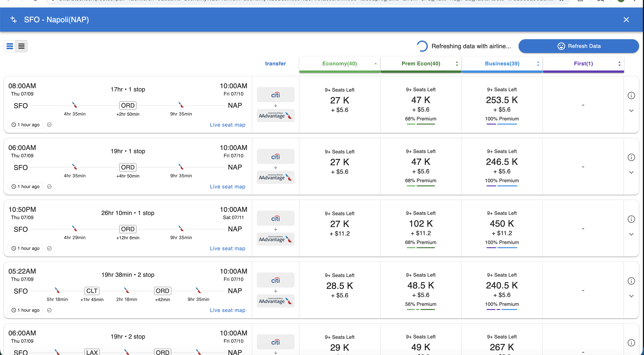Click the 56% Premium cabin mix bar
644x355 pixels.
pyautogui.click(x=421, y=309)
